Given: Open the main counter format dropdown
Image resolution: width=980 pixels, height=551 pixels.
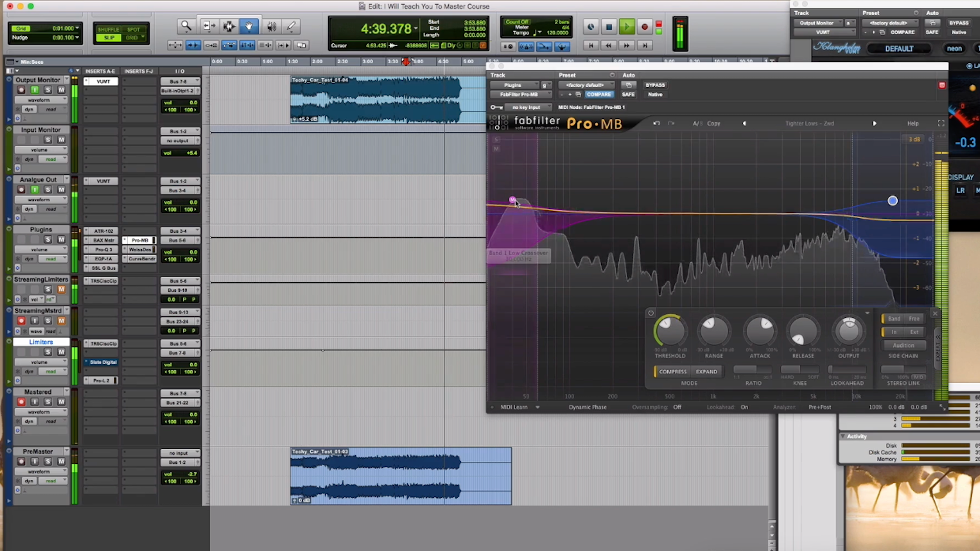Looking at the screenshot, I should (416, 29).
